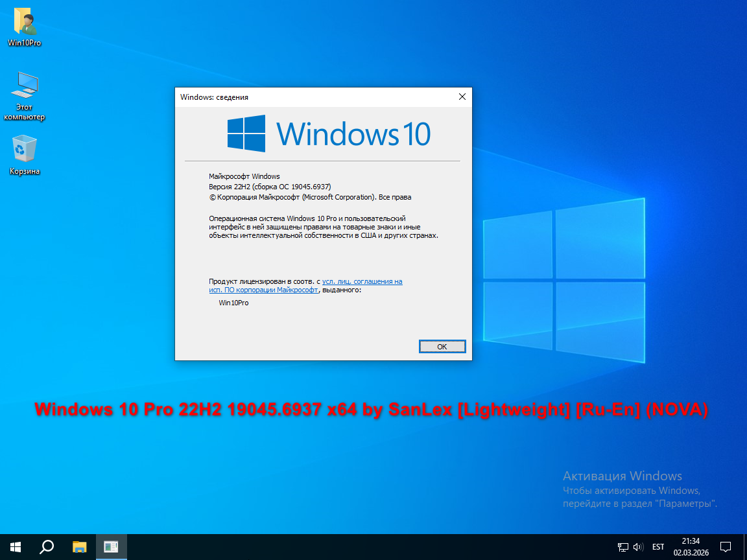Open the network status tray icon

[622, 546]
